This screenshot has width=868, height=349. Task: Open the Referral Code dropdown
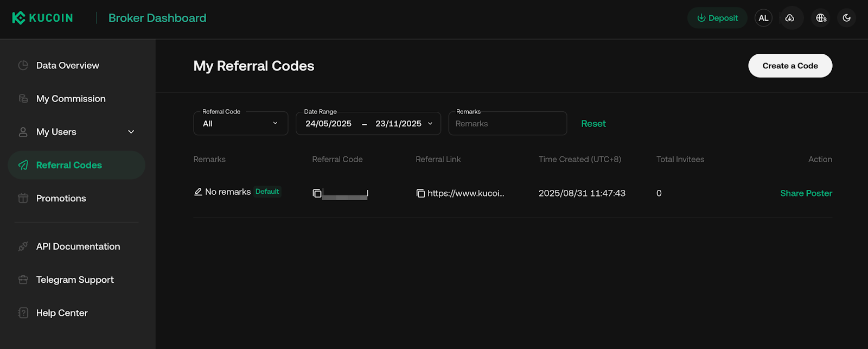[240, 124]
